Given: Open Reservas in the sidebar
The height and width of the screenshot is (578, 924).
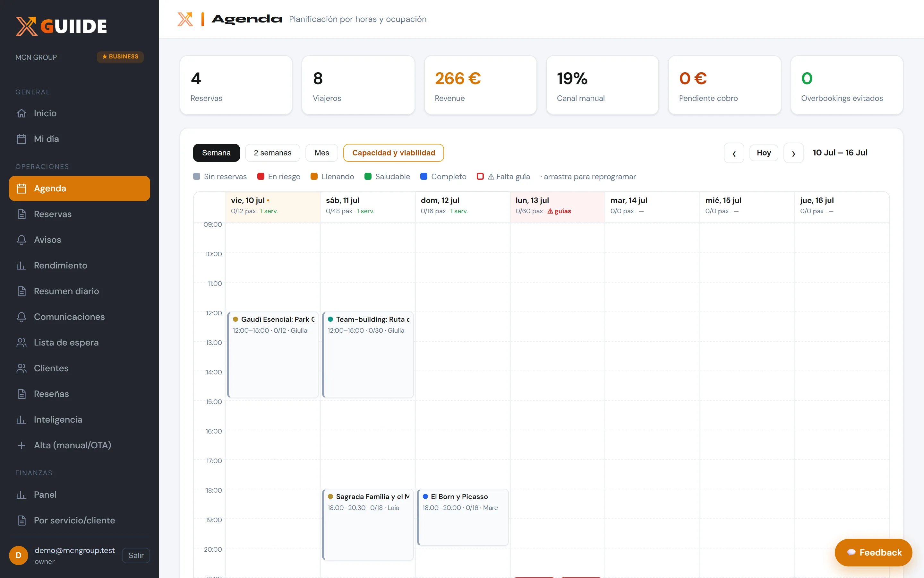Looking at the screenshot, I should pos(80,214).
